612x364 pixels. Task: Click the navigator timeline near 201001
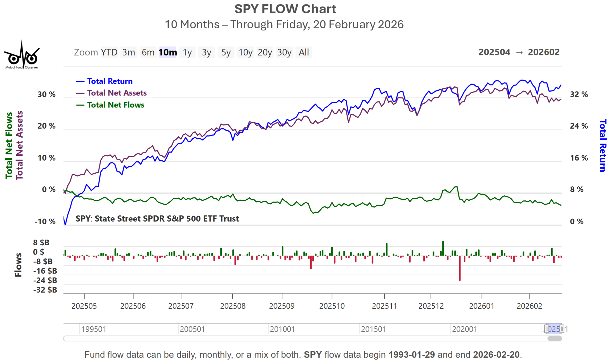[x=282, y=329]
